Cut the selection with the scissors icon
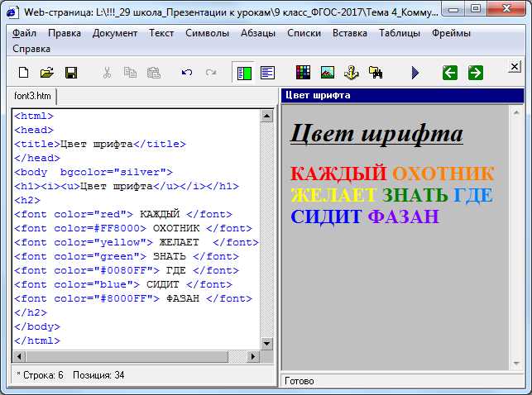 [107, 73]
